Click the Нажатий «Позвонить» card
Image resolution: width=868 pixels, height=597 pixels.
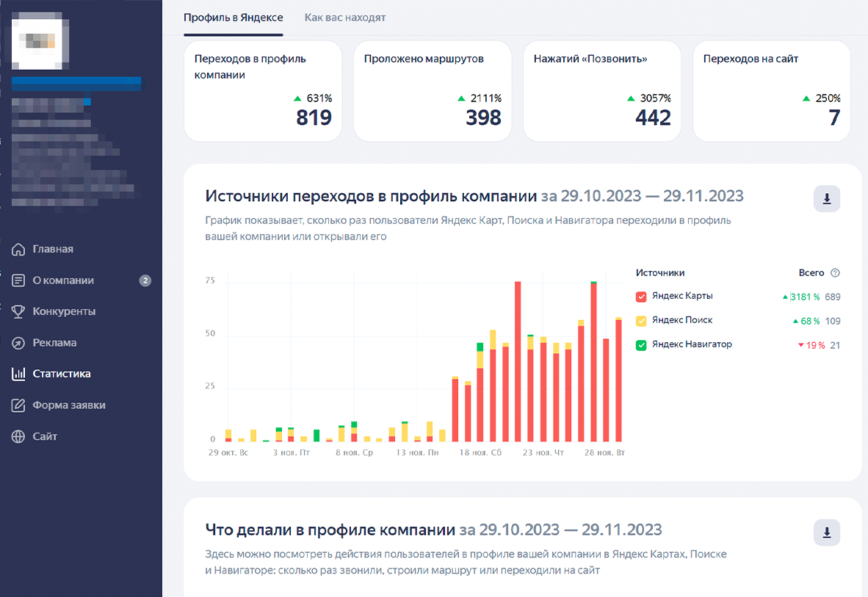point(601,91)
